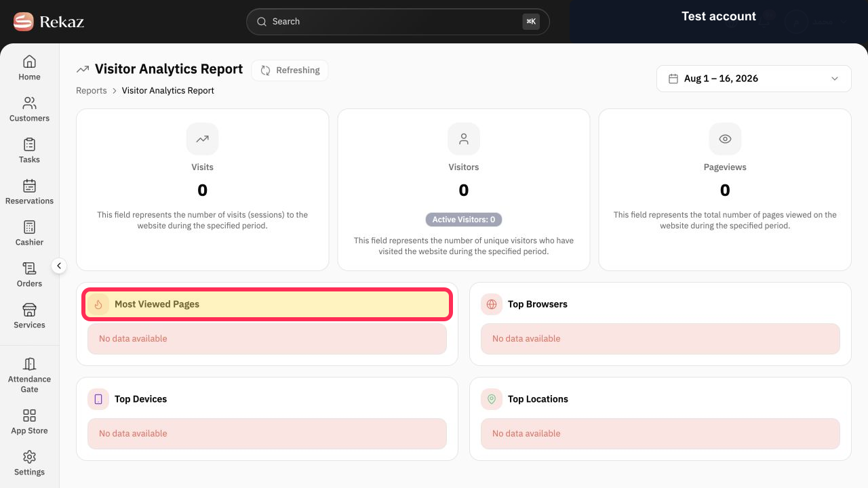Select the Most Viewed Pages header
The height and width of the screenshot is (488, 868).
click(x=267, y=304)
